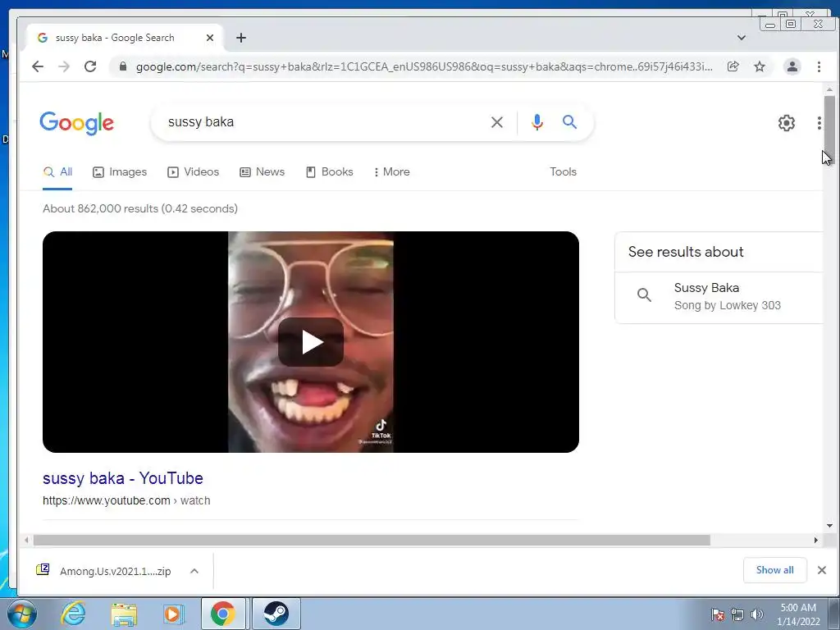840x630 pixels.
Task: Switch to the Videos tab
Action: [193, 172]
